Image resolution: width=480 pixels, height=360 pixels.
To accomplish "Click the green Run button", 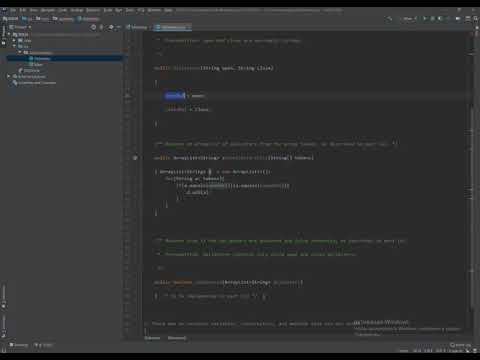I will coord(425,19).
